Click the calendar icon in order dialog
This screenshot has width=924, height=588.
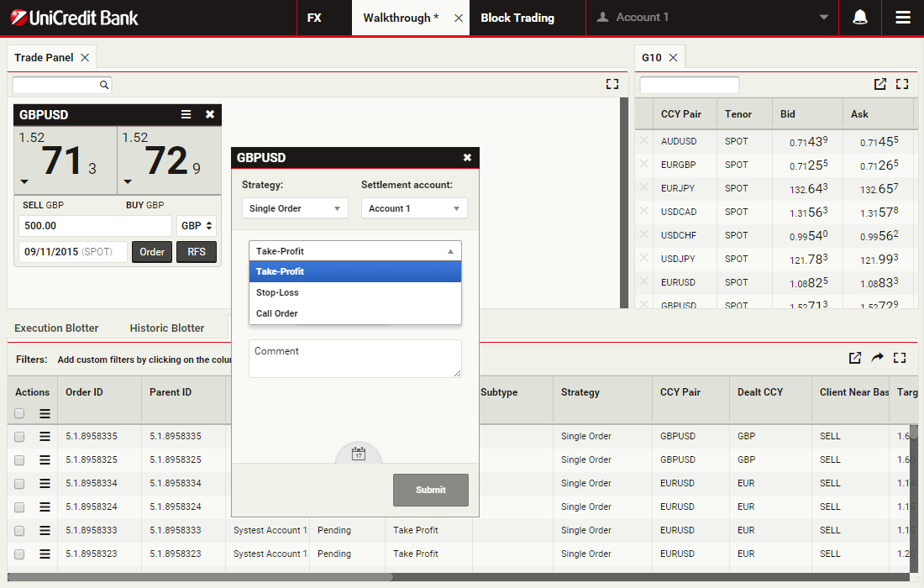[359, 454]
